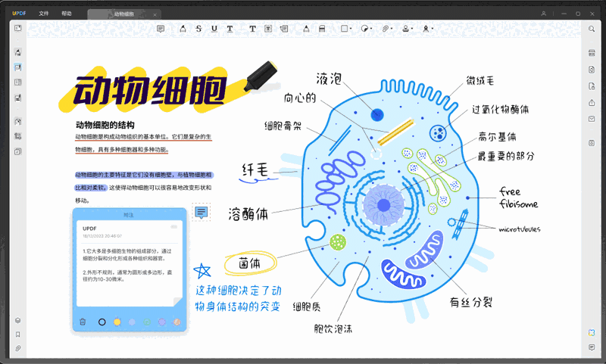Choose the yellow note color swatch
606x364 pixels.
117,322
